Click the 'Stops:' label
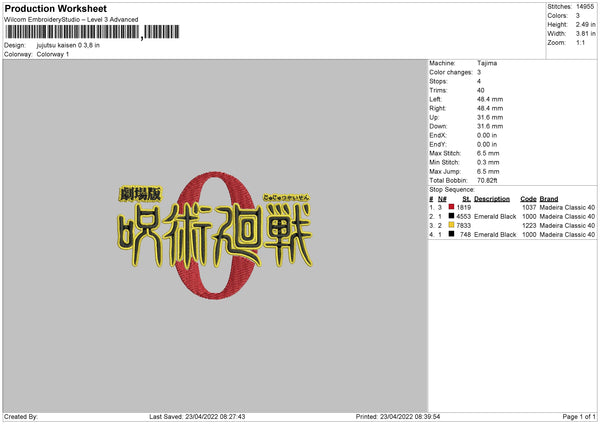Screen dimensions: 600x424 pos(438,81)
